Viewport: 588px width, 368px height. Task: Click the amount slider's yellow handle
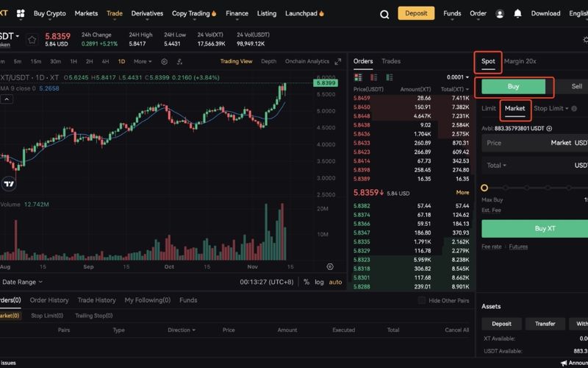tap(484, 188)
